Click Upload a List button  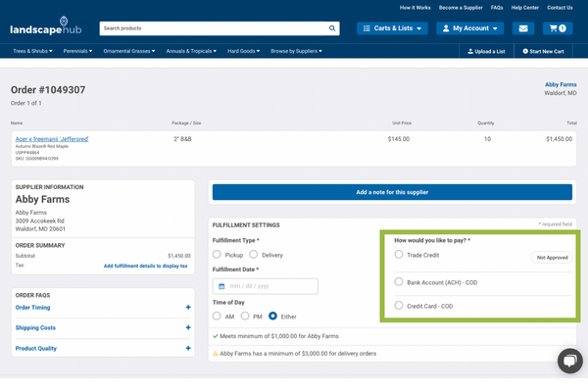[486, 51]
